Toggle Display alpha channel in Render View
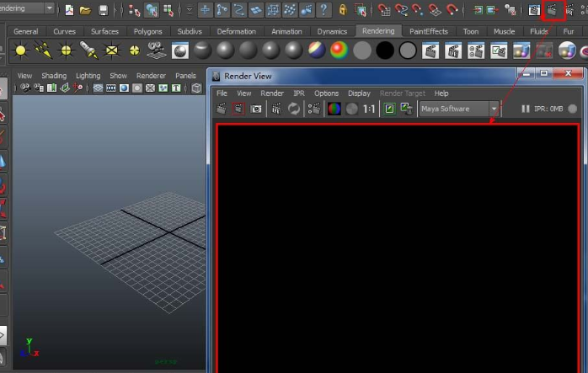This screenshot has height=373, width=588. point(352,109)
